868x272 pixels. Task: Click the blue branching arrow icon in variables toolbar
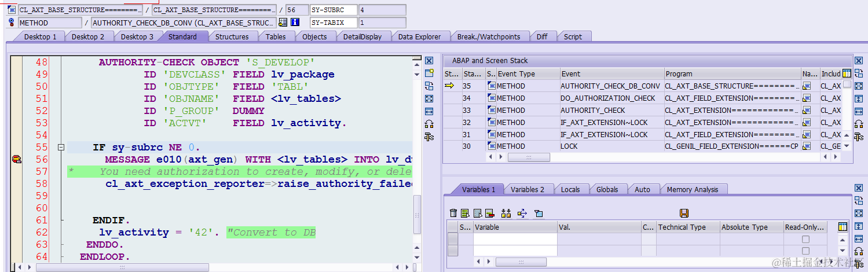coord(522,214)
